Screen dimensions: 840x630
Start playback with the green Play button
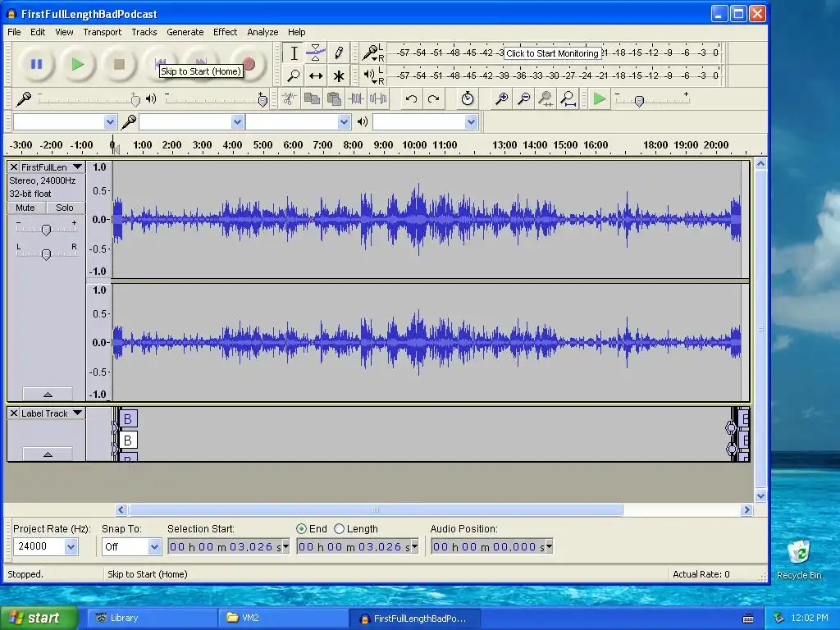click(78, 64)
